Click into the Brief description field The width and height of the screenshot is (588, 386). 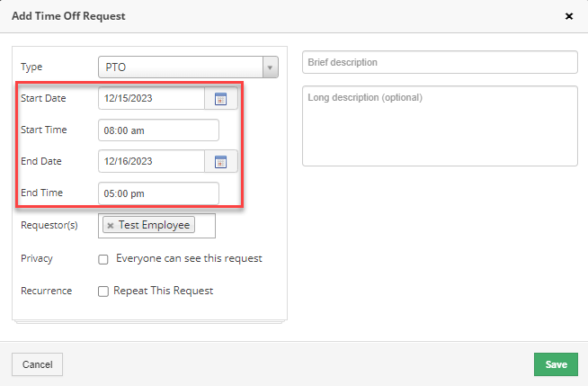pyautogui.click(x=440, y=62)
